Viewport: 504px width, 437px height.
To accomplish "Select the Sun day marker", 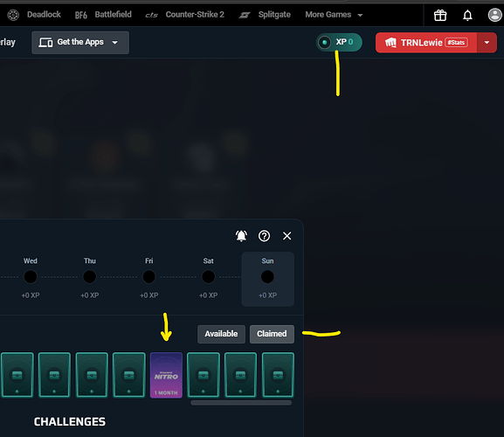I will pos(267,279).
